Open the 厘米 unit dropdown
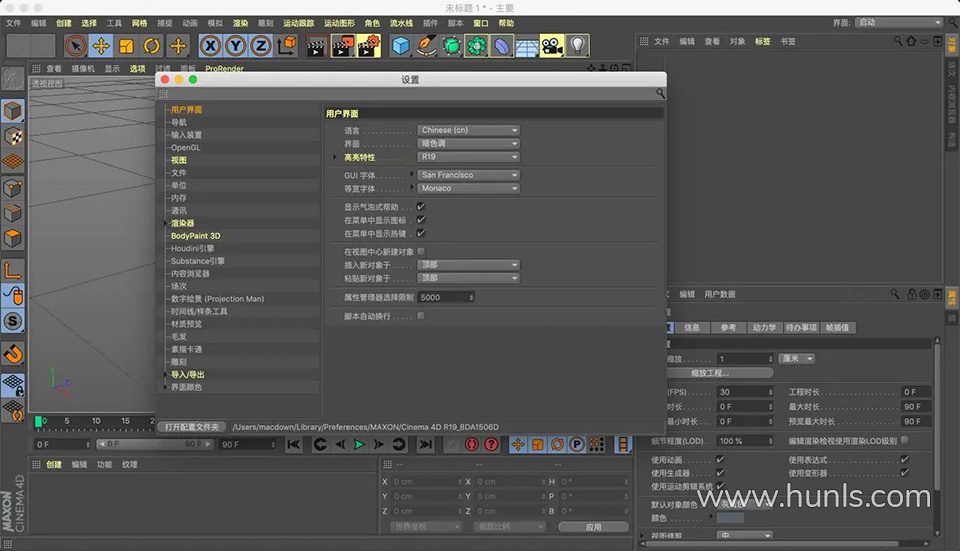The width and height of the screenshot is (960, 551). pyautogui.click(x=797, y=359)
